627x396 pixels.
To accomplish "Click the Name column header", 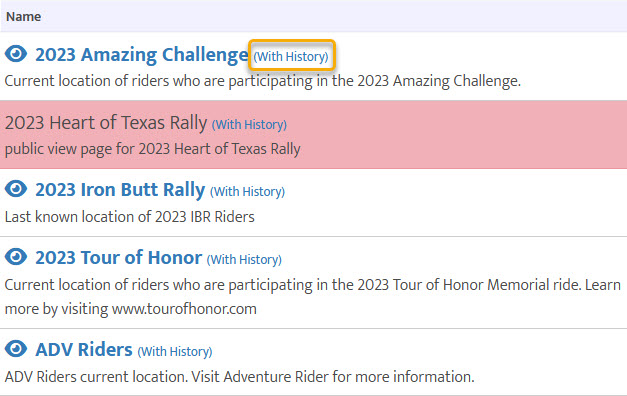I will [24, 16].
